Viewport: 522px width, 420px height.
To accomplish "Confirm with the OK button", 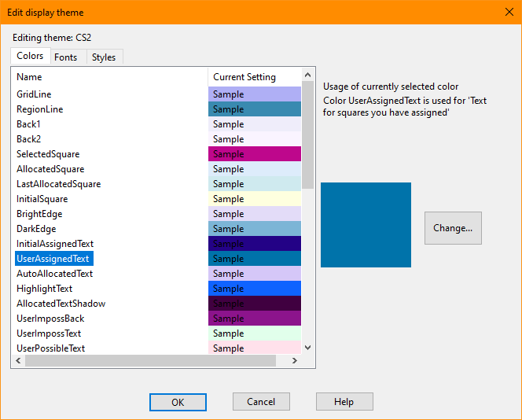I will click(x=178, y=403).
